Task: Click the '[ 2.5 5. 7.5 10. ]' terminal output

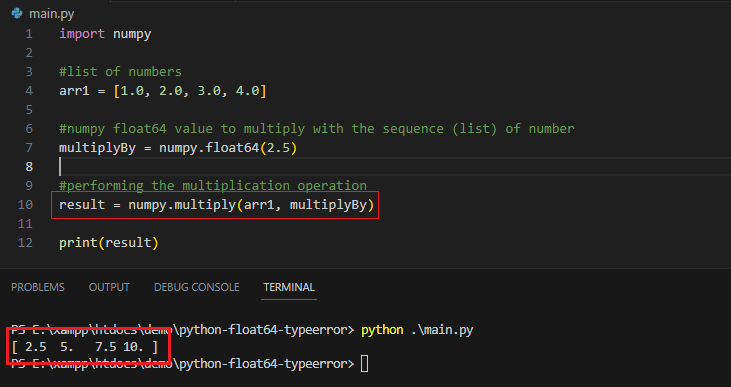Action: tap(84, 347)
